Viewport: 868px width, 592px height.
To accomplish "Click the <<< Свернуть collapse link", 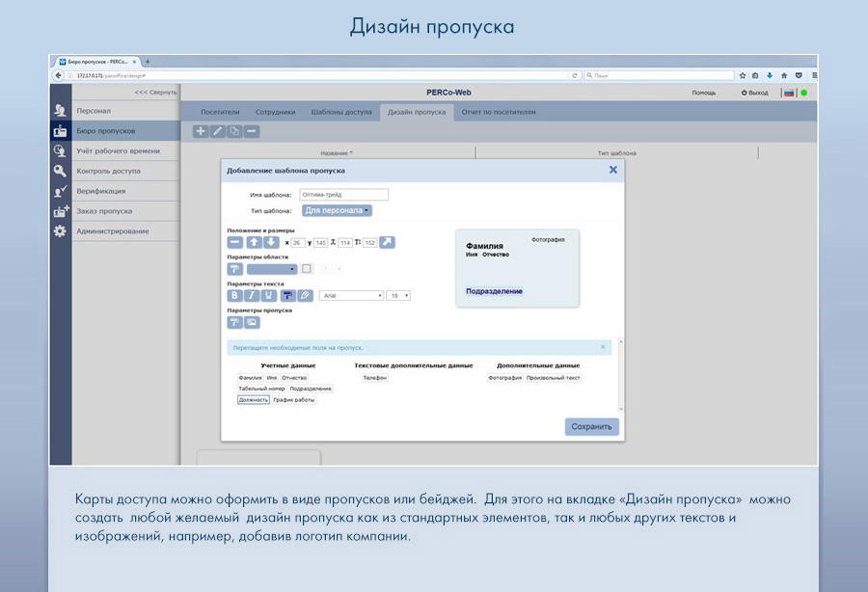I will coord(155,93).
